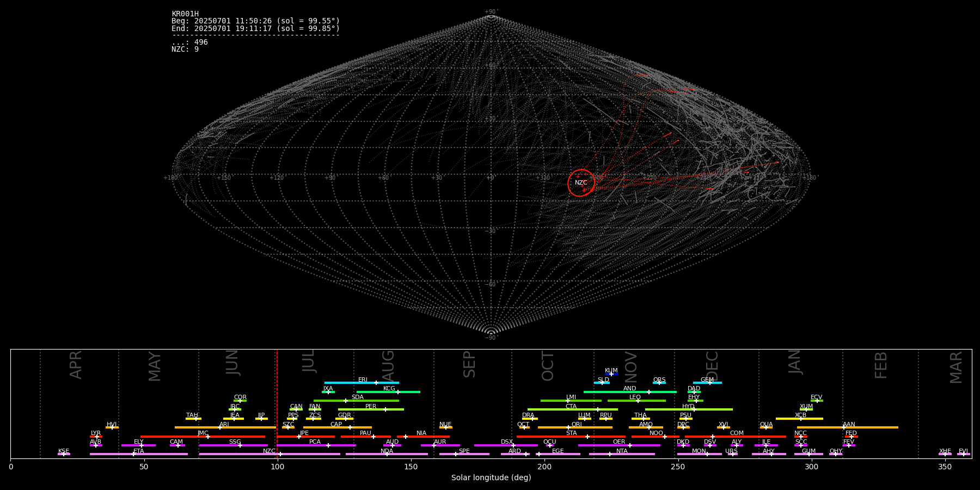Screen dimensions: 980x490
Task: Click the NIA activity bar
Action: click(423, 437)
